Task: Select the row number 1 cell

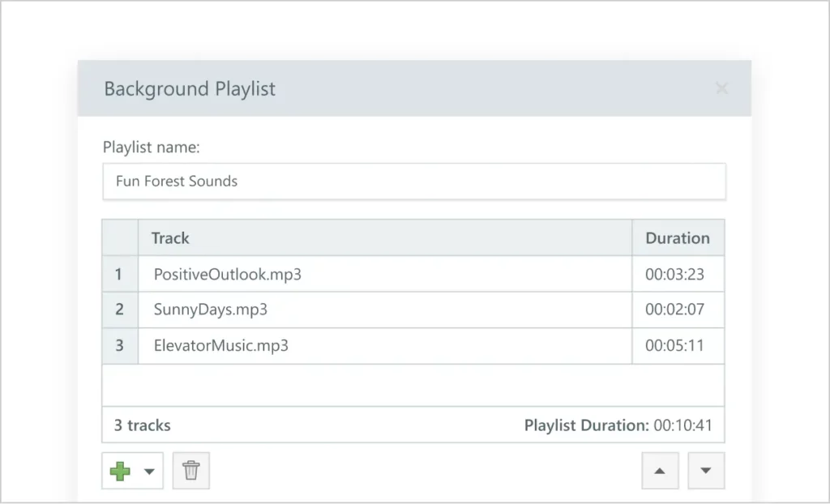Action: [x=119, y=274]
